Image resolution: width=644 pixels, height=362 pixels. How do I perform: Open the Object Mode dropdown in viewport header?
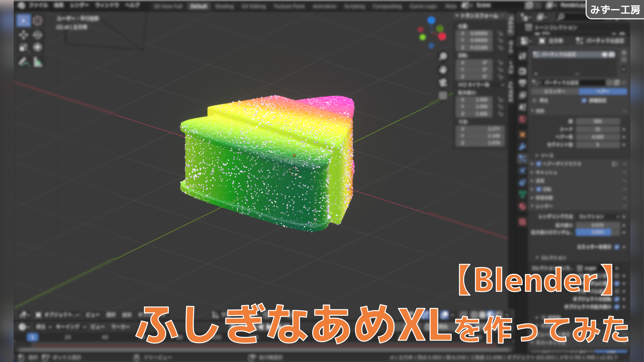pos(58,315)
